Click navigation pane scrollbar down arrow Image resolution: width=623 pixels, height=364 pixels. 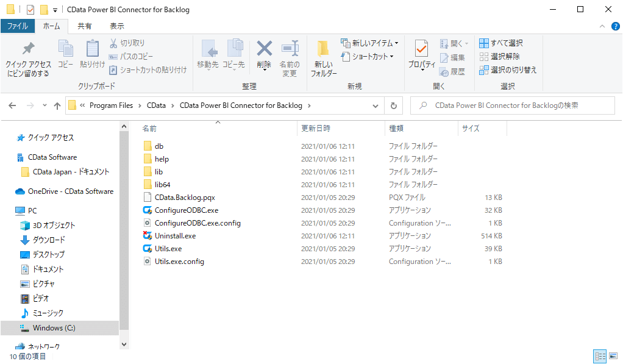(x=124, y=344)
